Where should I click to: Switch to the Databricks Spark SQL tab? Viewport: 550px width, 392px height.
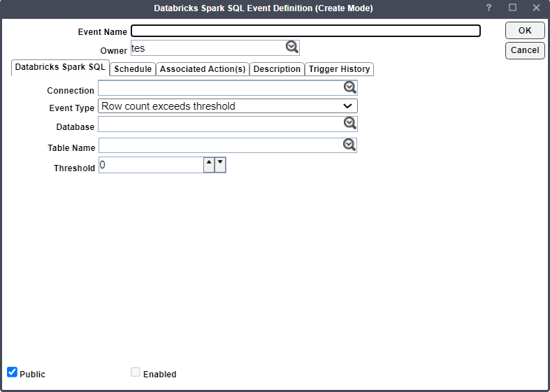coord(60,67)
